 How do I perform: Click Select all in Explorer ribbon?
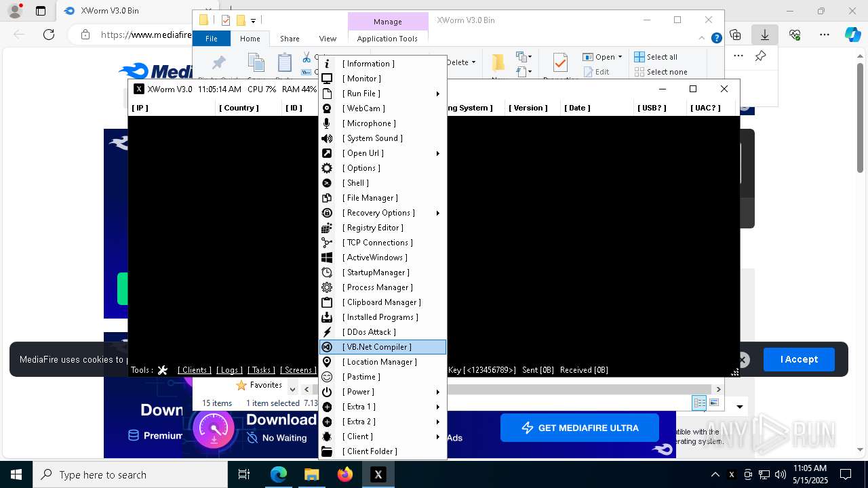(656, 57)
